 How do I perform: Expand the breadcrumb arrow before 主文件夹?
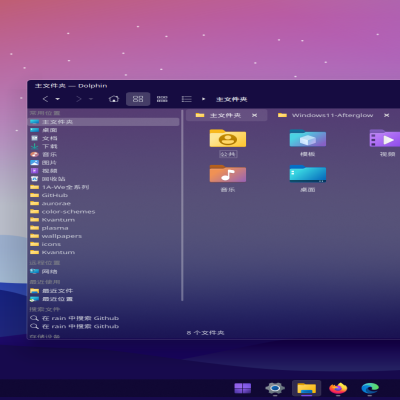click(204, 99)
